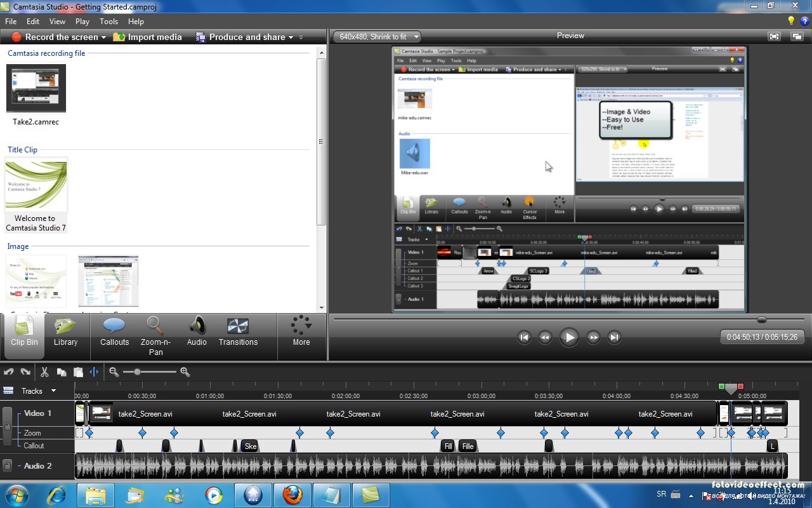
Task: Open the toolbar options chevron
Action: point(301,37)
